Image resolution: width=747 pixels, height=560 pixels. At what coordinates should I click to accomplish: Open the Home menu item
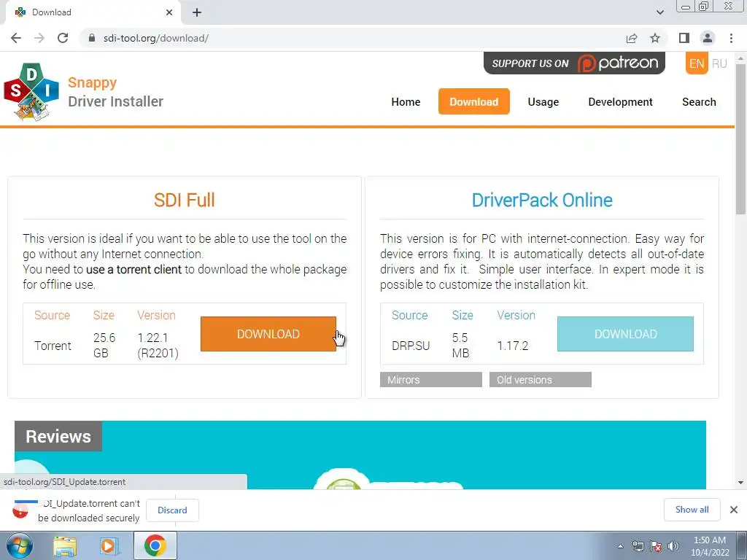click(x=406, y=102)
